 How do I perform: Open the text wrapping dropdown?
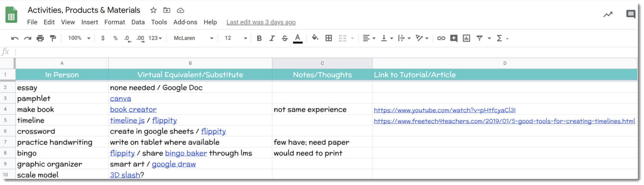point(404,38)
